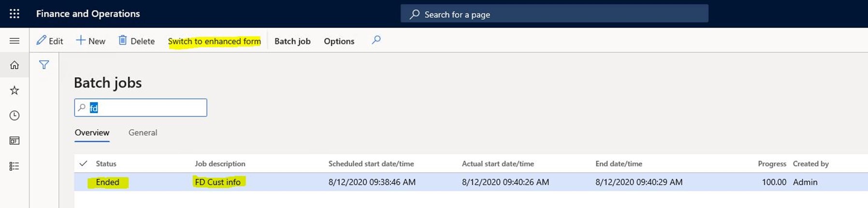The width and height of the screenshot is (868, 208).
Task: Select the Overview tab
Action: coord(92,133)
